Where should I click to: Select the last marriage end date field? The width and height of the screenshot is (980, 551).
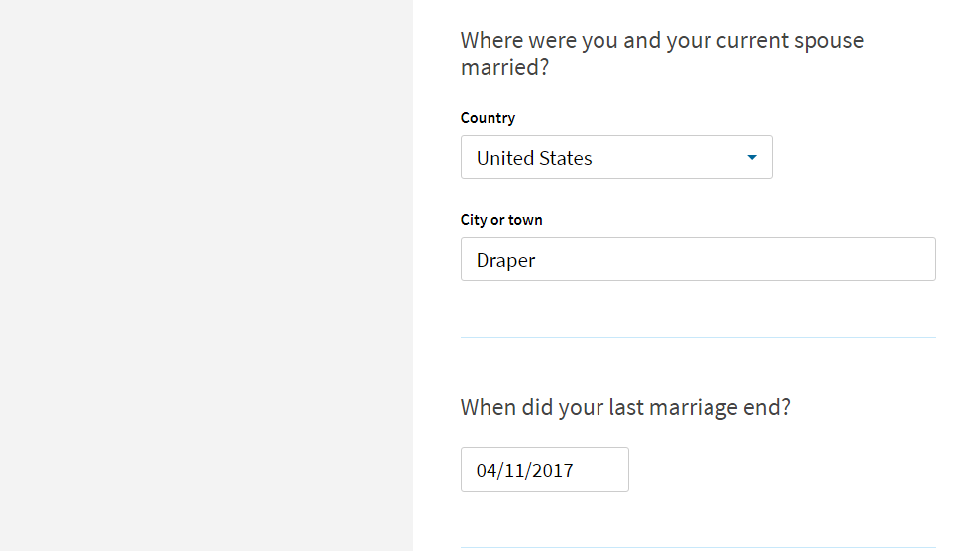click(544, 469)
